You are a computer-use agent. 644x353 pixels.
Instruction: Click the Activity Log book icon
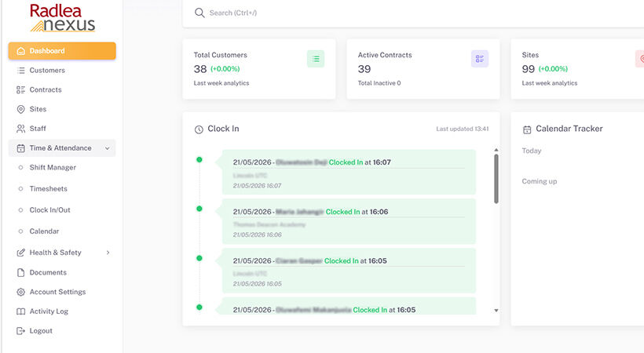(20, 311)
